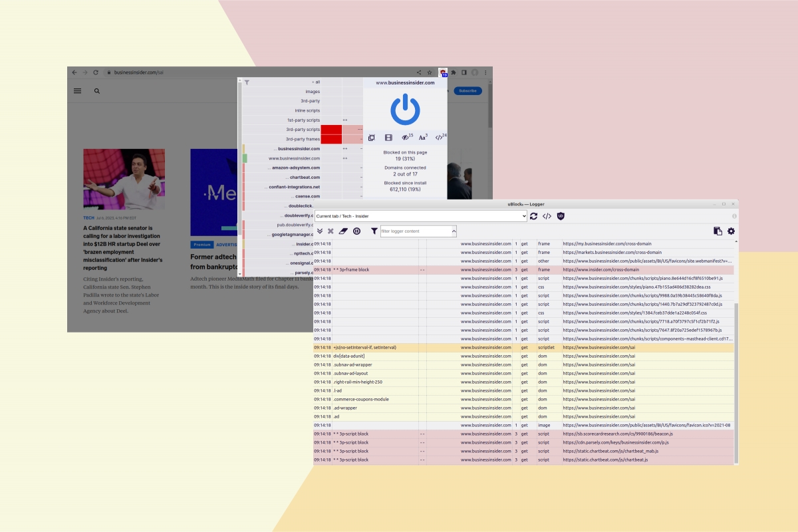
Task: Pause the logger with the pause icon
Action: click(356, 231)
